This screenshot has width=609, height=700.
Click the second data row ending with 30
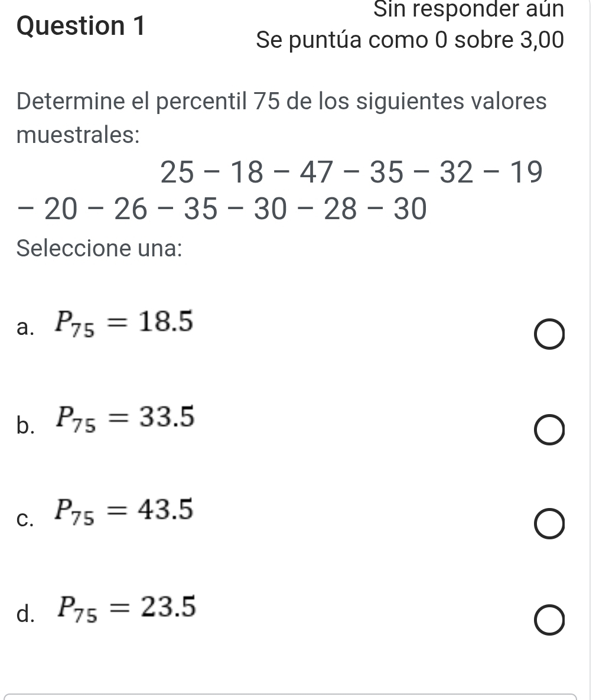(x=222, y=209)
